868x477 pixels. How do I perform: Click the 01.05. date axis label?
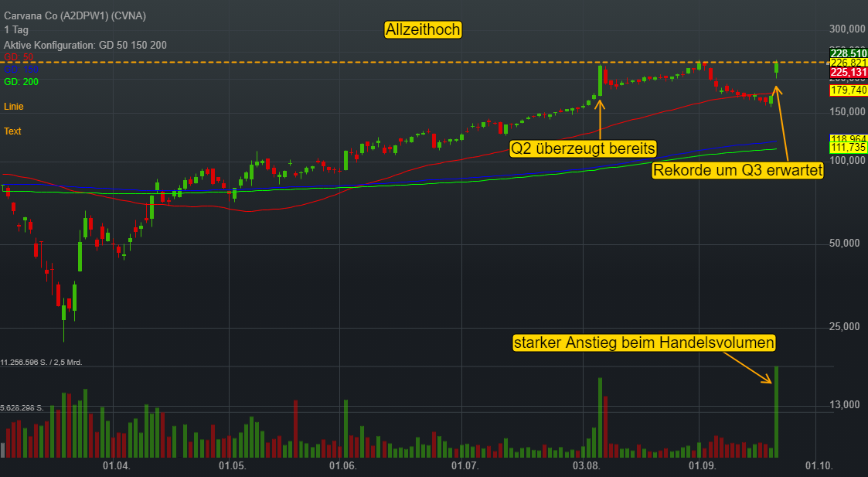(x=232, y=465)
